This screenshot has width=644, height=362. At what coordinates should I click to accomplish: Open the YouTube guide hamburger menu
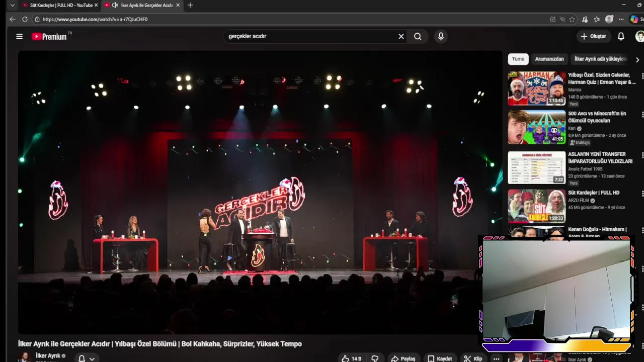point(19,36)
